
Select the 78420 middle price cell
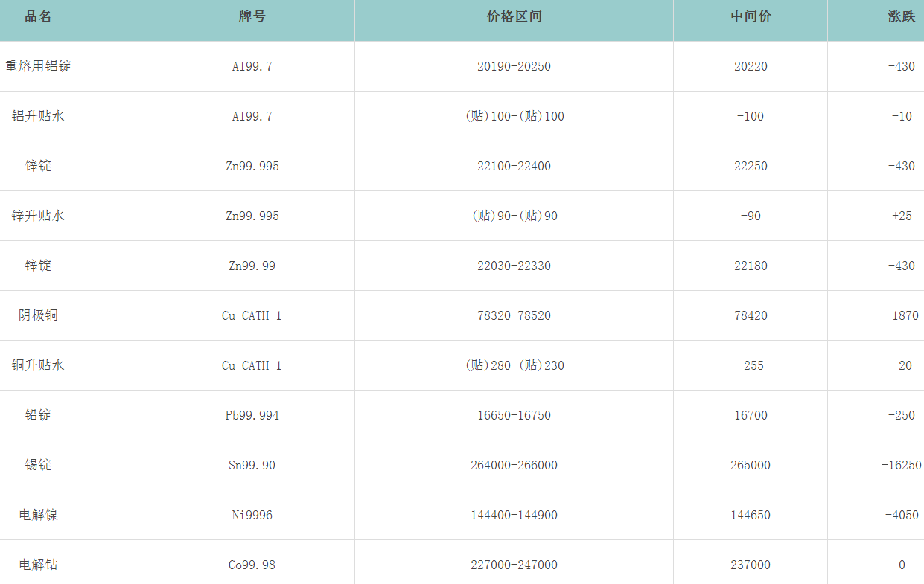[x=751, y=315]
